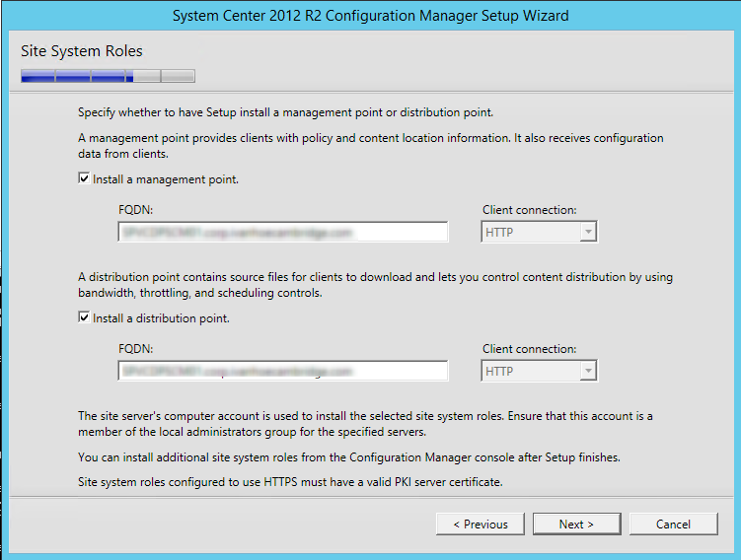Screen dimensions: 741x560
Task: Click Next to continue setup
Action: [576, 525]
